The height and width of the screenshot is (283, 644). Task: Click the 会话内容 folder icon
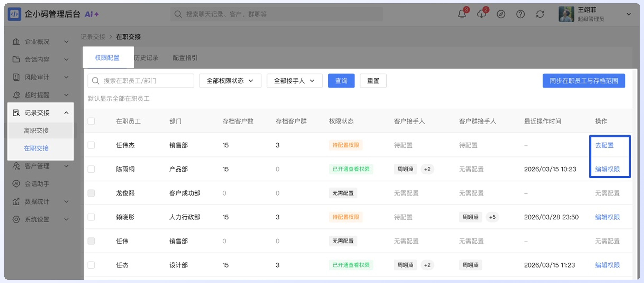(16, 59)
